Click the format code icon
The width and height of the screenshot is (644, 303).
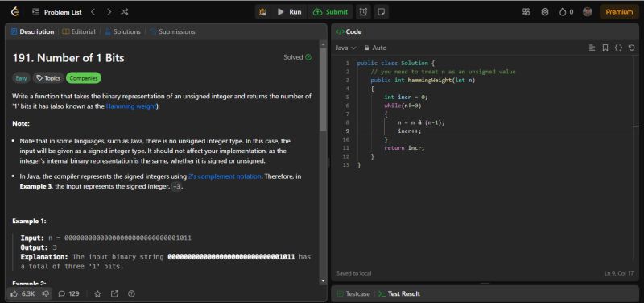pyautogui.click(x=592, y=48)
